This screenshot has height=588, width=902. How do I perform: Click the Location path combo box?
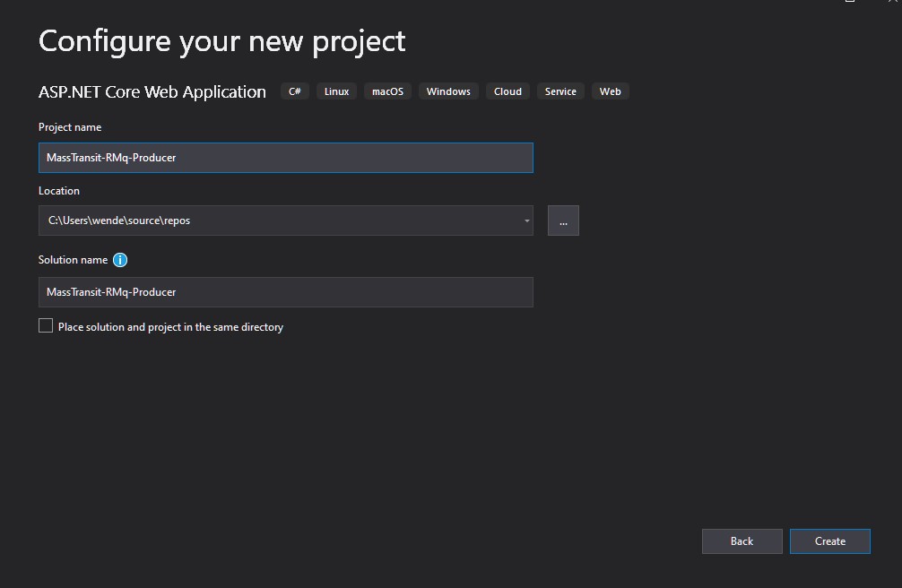pyautogui.click(x=286, y=220)
